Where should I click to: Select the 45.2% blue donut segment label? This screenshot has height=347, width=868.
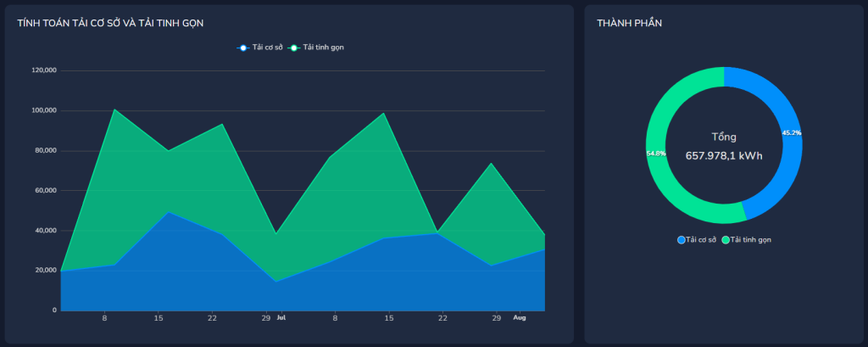point(792,133)
